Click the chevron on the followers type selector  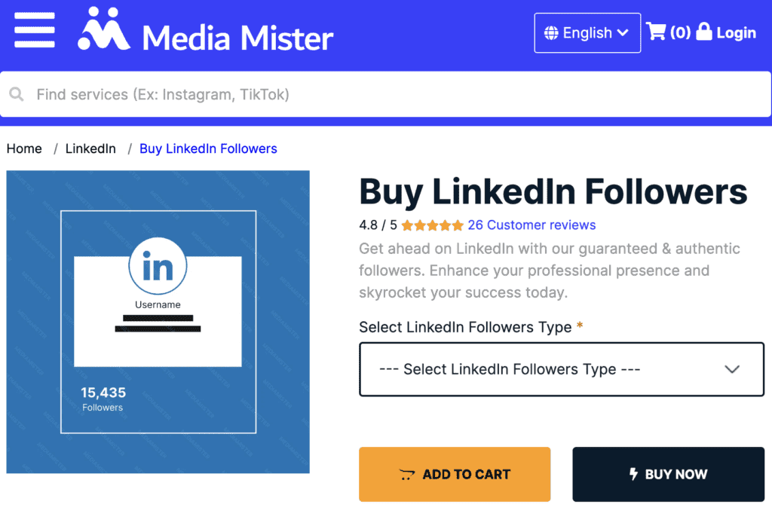(731, 369)
